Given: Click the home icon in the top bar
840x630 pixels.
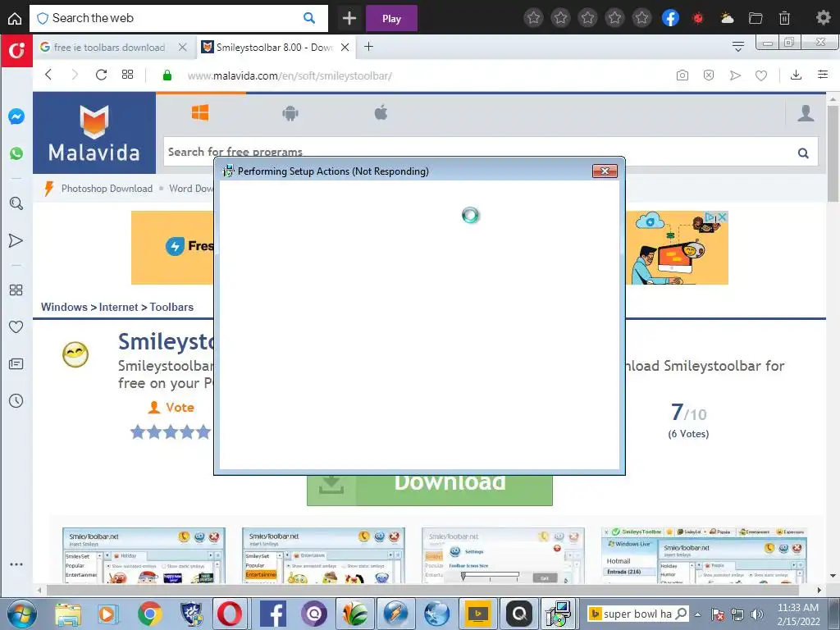Looking at the screenshot, I should [x=15, y=18].
